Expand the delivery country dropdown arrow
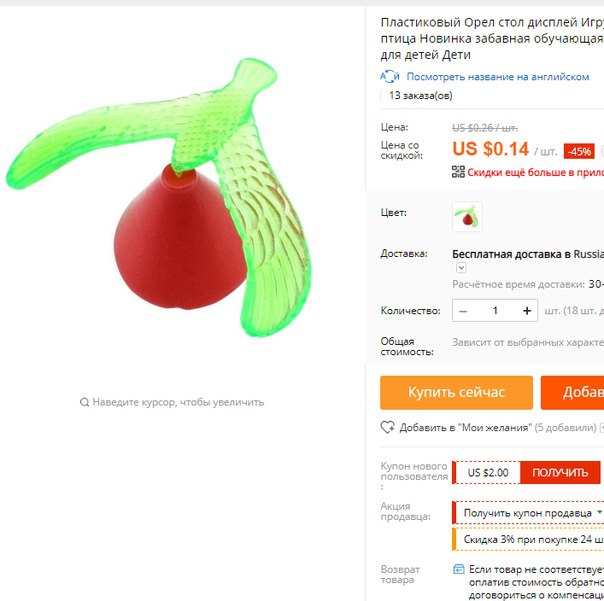The image size is (604, 601). pos(461,267)
